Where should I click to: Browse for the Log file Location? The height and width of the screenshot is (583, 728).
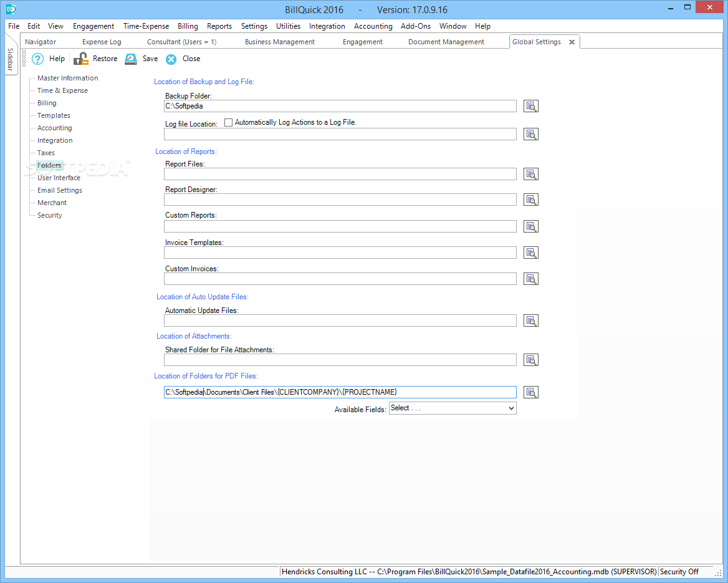pos(530,134)
